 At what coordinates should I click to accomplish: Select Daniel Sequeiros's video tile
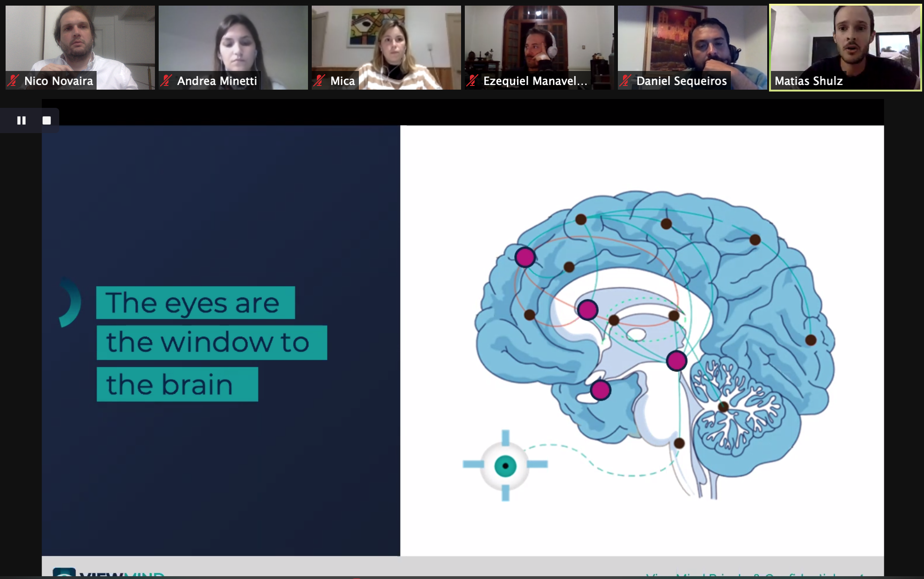(x=692, y=42)
